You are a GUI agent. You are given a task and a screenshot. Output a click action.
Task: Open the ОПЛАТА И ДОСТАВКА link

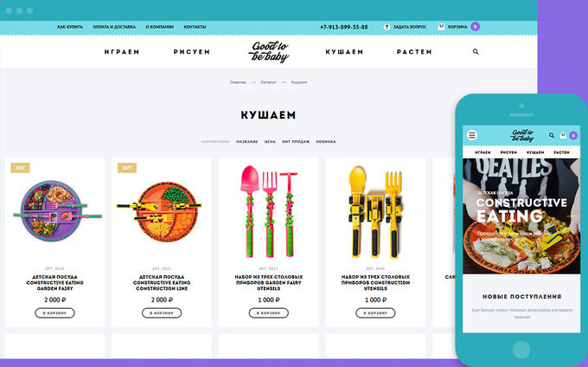point(114,27)
